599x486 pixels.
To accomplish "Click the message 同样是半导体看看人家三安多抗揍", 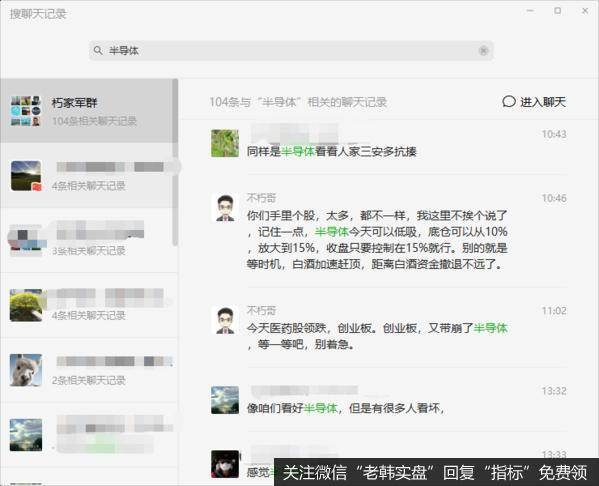I will tap(331, 152).
